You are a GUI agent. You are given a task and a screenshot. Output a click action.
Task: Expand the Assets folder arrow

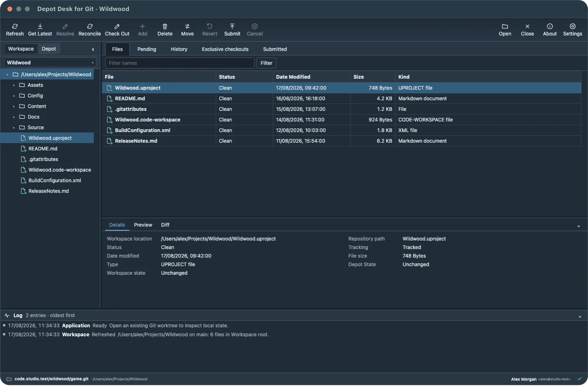point(14,85)
